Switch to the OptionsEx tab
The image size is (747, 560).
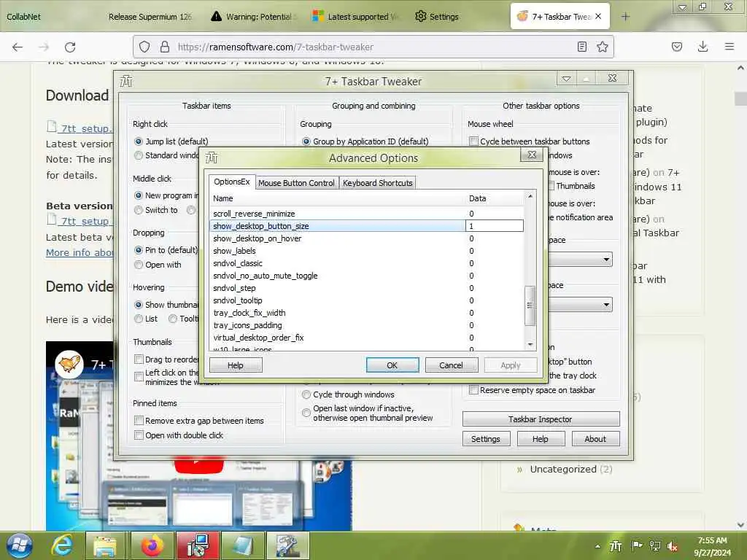(231, 182)
